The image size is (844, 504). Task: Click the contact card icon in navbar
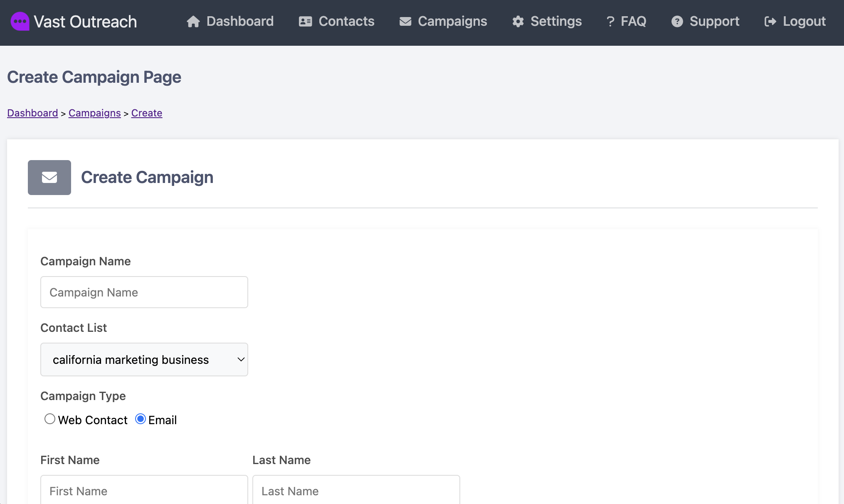point(306,22)
